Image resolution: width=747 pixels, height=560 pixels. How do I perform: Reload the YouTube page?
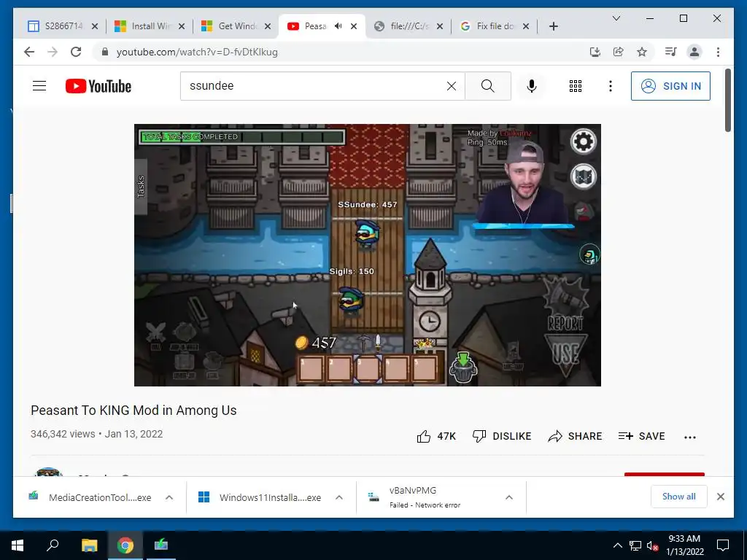tap(76, 52)
